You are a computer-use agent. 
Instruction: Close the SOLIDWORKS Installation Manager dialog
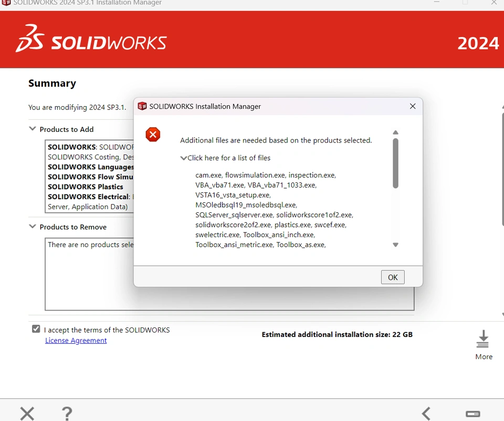coord(413,106)
